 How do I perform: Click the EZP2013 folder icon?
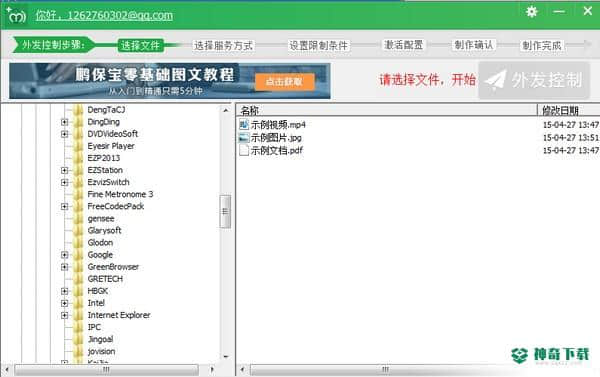coord(78,158)
